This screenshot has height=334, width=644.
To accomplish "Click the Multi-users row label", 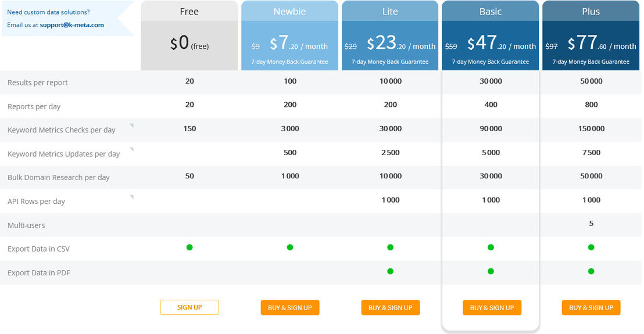I will coord(26,225).
